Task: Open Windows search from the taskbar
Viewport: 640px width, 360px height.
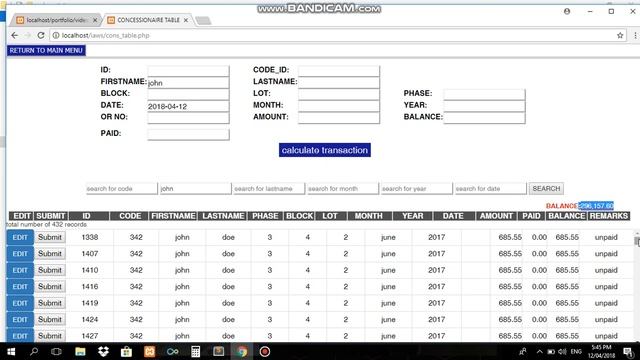Action: 34,351
